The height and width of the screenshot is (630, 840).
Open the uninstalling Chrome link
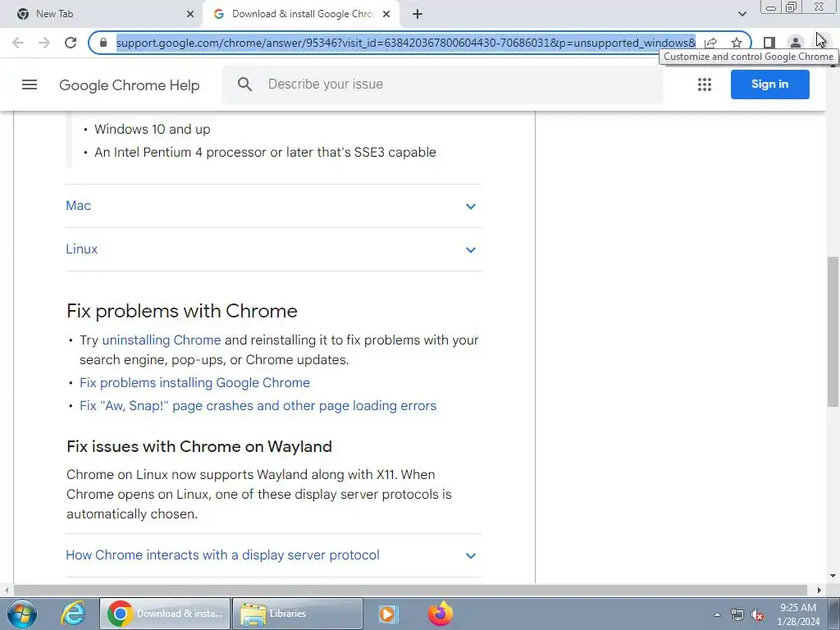click(162, 340)
